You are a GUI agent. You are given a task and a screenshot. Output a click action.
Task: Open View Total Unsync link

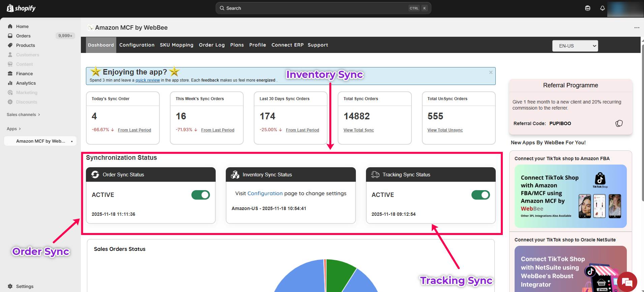pyautogui.click(x=445, y=130)
